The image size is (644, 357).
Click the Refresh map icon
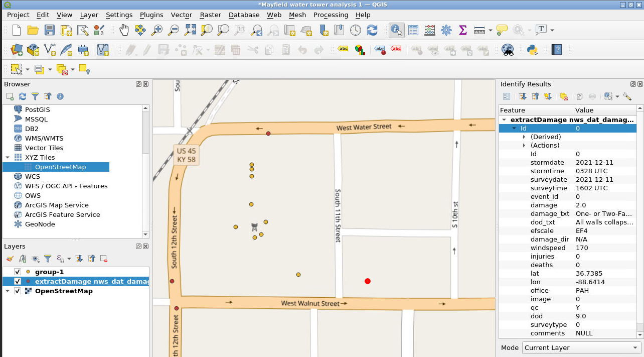(x=372, y=30)
